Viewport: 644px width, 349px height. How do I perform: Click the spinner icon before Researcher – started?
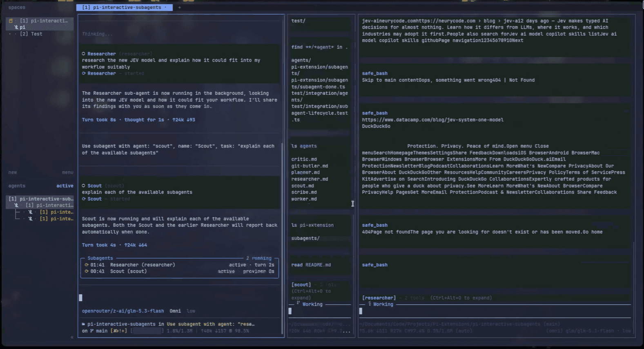tap(84, 74)
